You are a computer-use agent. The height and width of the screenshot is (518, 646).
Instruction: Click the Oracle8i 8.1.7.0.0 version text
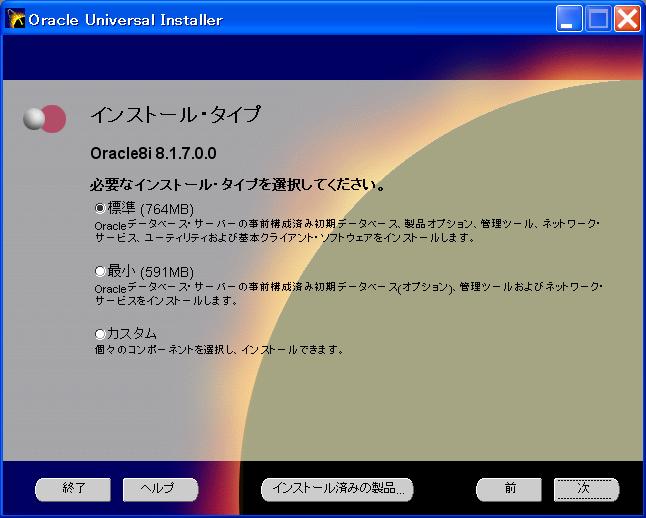153,153
